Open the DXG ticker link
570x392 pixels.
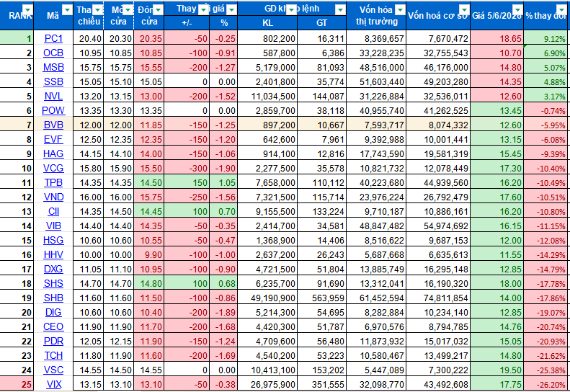(x=53, y=269)
